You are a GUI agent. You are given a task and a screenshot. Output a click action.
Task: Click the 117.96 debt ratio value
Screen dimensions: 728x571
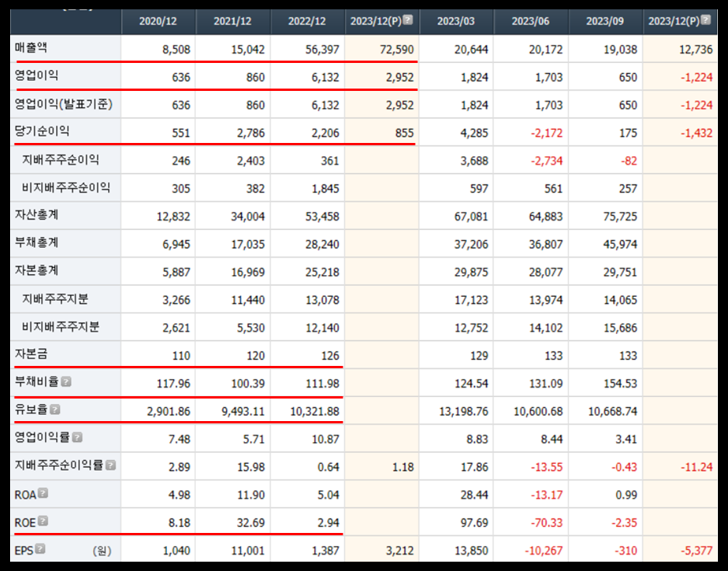coord(173,384)
